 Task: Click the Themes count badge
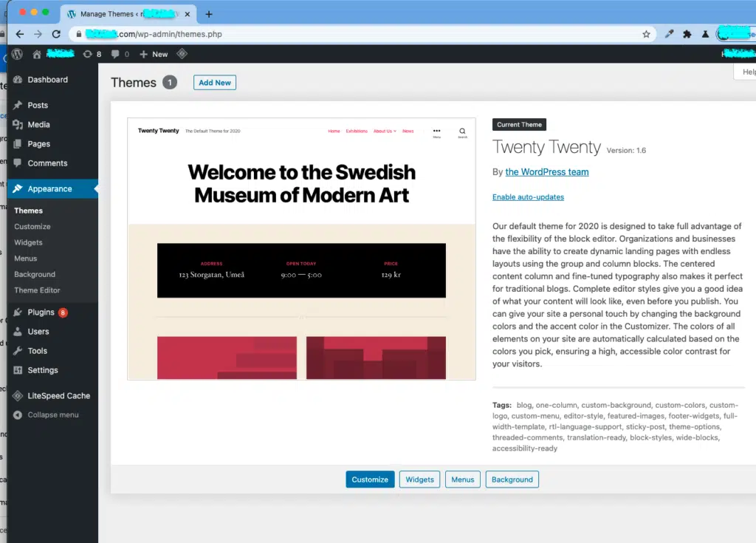pos(170,83)
